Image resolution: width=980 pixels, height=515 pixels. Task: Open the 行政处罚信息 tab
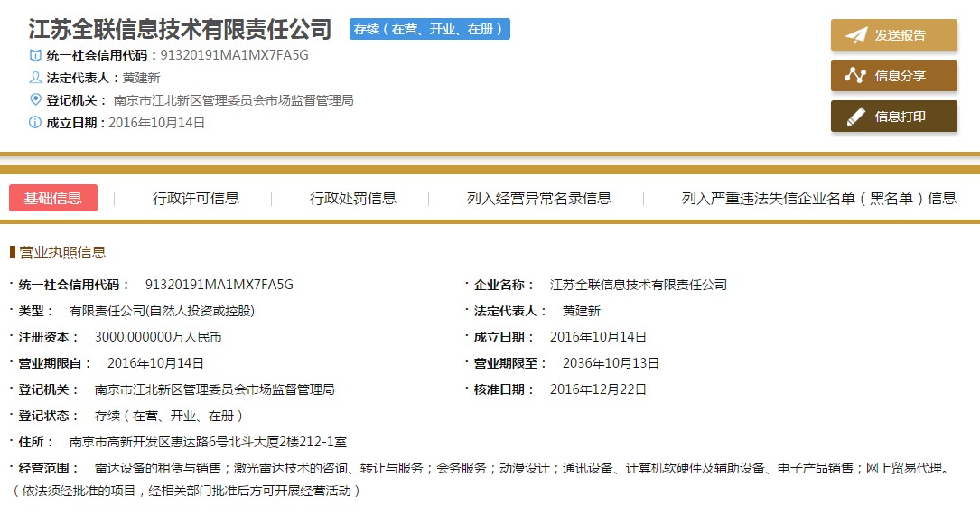(x=353, y=198)
